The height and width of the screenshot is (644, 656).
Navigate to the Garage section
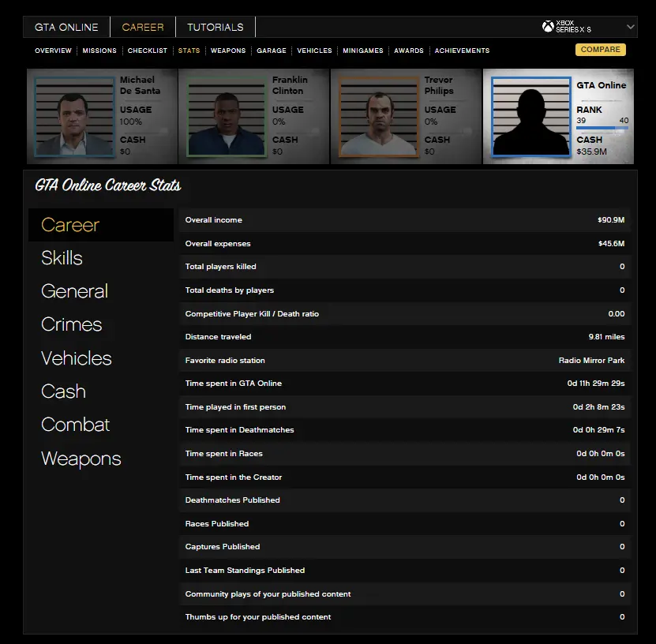272,51
